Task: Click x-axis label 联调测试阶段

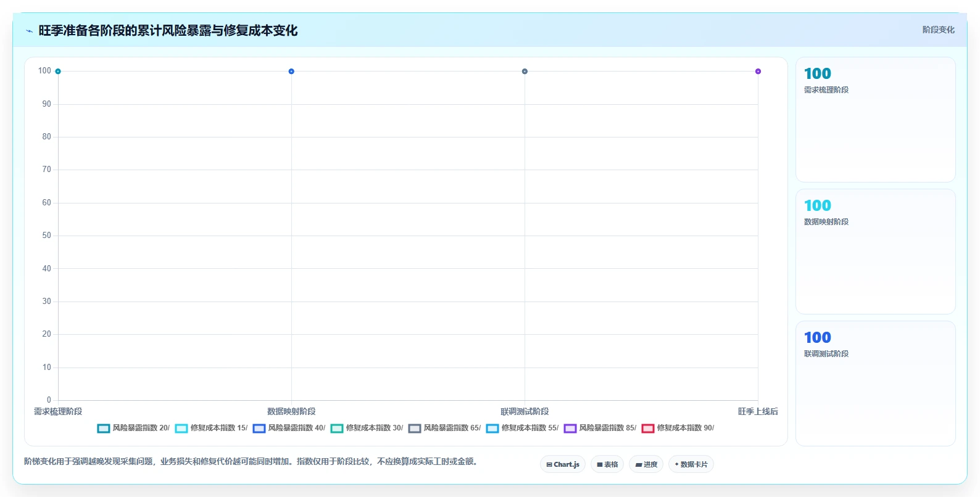Action: click(x=525, y=411)
